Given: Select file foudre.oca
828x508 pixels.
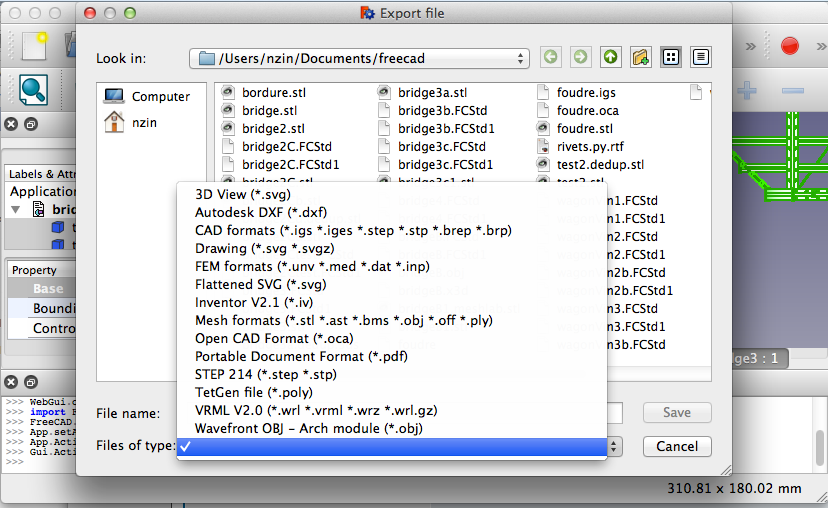Looking at the screenshot, I should pyautogui.click(x=578, y=110).
